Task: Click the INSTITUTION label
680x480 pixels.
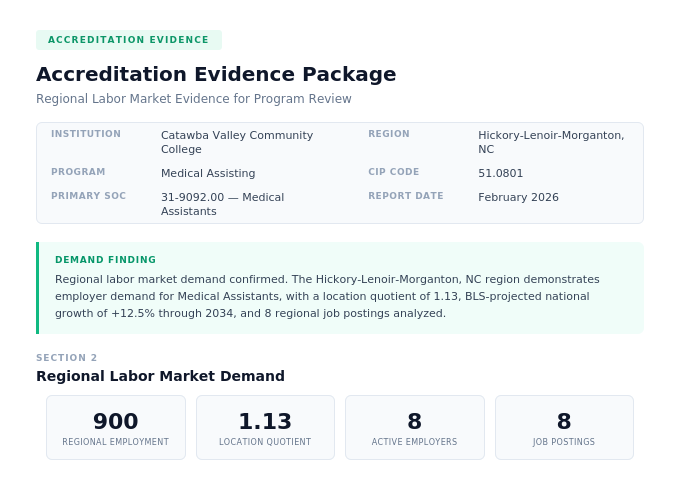Action: click(x=86, y=134)
